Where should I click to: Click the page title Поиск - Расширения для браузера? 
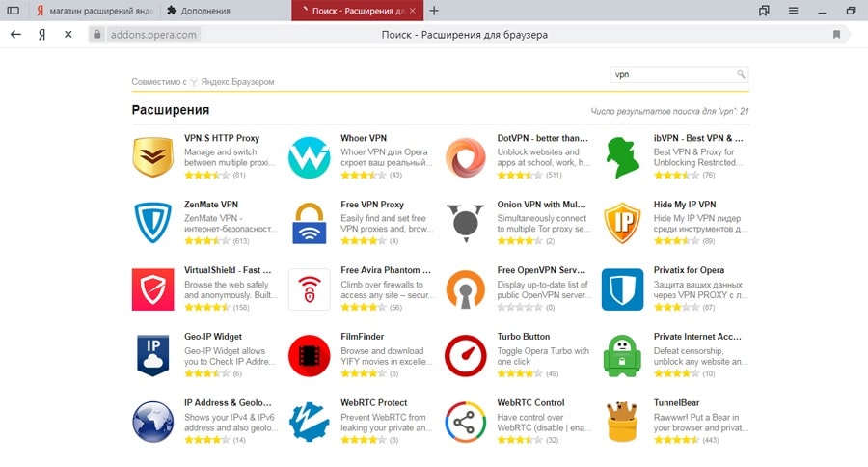click(465, 35)
